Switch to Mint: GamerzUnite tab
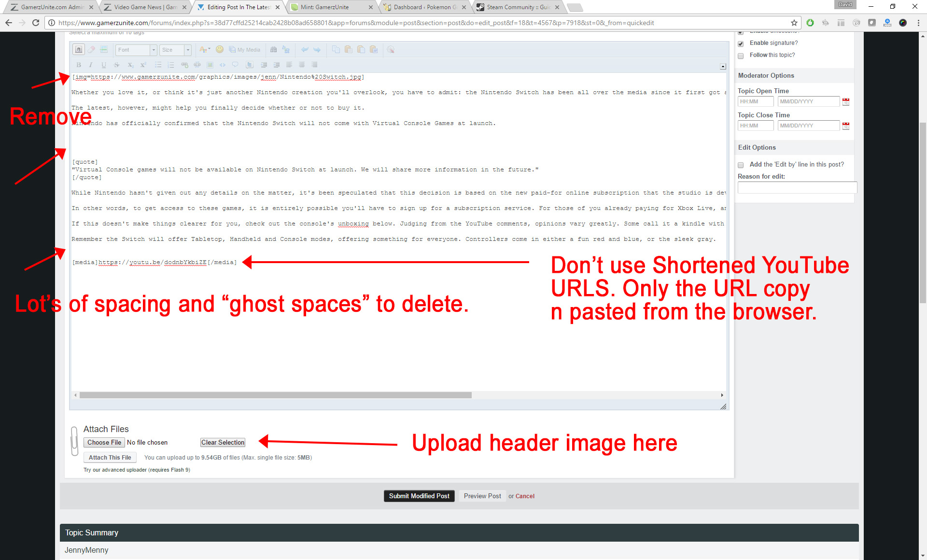This screenshot has height=560, width=927. [x=331, y=7]
